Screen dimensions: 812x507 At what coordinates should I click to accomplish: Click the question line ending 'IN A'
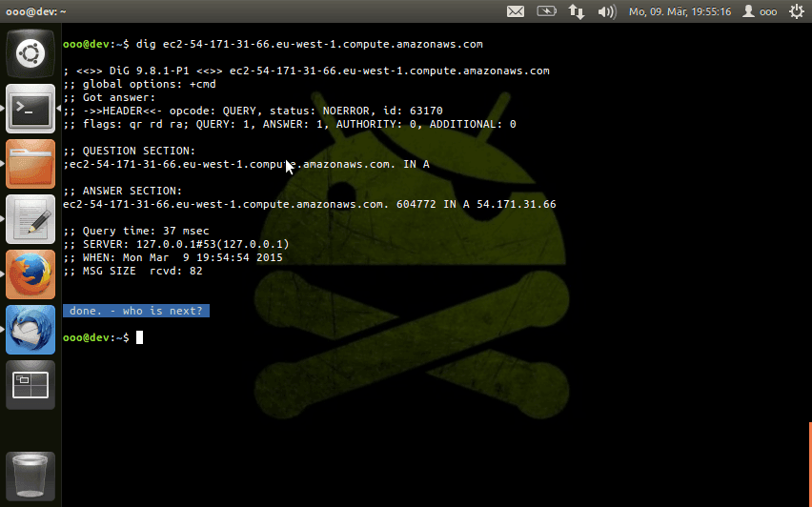tap(247, 164)
